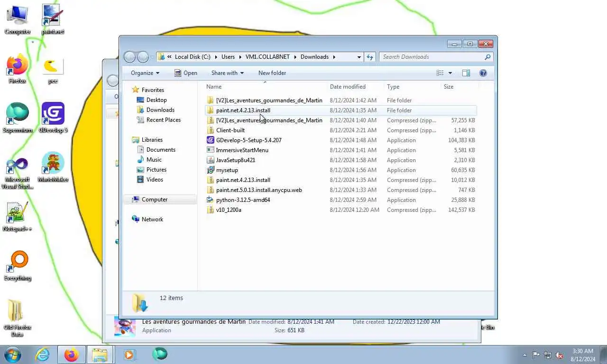
Task: Open the Firefox desktop shortcut
Action: tap(18, 69)
